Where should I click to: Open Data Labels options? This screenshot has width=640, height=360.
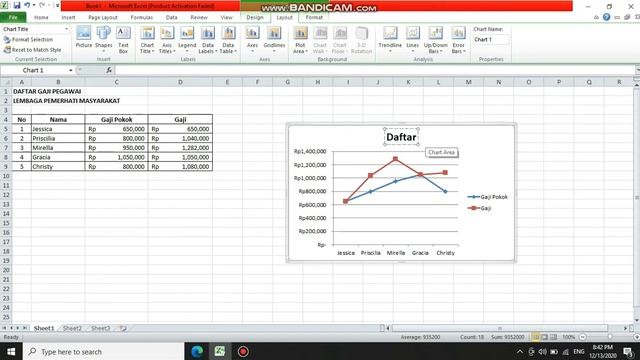pyautogui.click(x=208, y=40)
